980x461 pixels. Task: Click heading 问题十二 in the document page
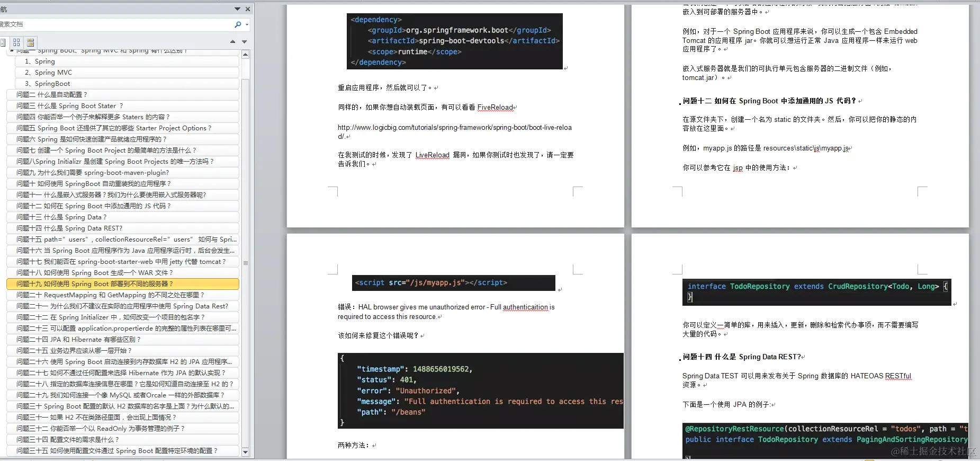[769, 101]
